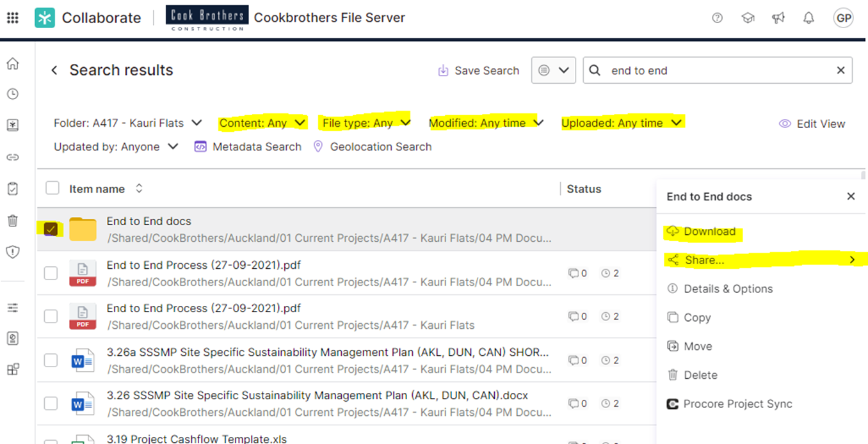Select Copy in the context menu
Image resolution: width=868 pixels, height=444 pixels.
[689, 317]
